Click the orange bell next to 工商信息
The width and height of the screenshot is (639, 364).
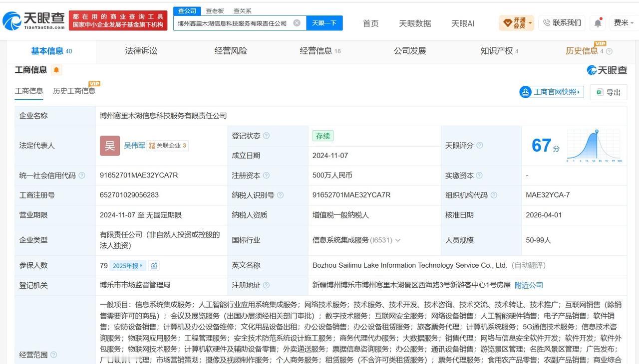point(56,70)
